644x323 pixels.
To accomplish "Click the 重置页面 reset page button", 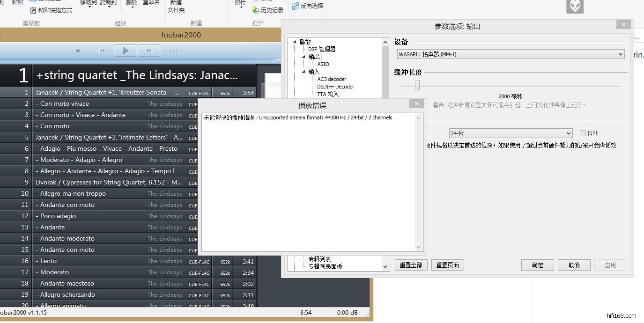I will 447,265.
